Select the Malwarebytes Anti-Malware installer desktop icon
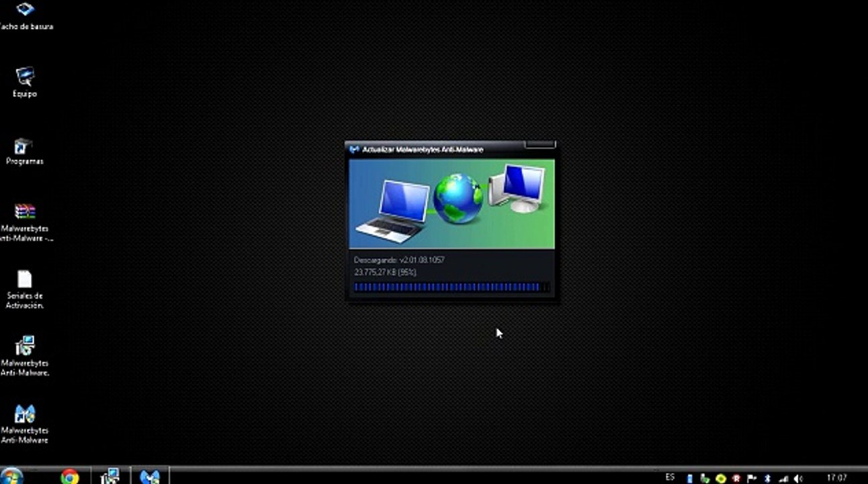The width and height of the screenshot is (868, 484). point(25,356)
